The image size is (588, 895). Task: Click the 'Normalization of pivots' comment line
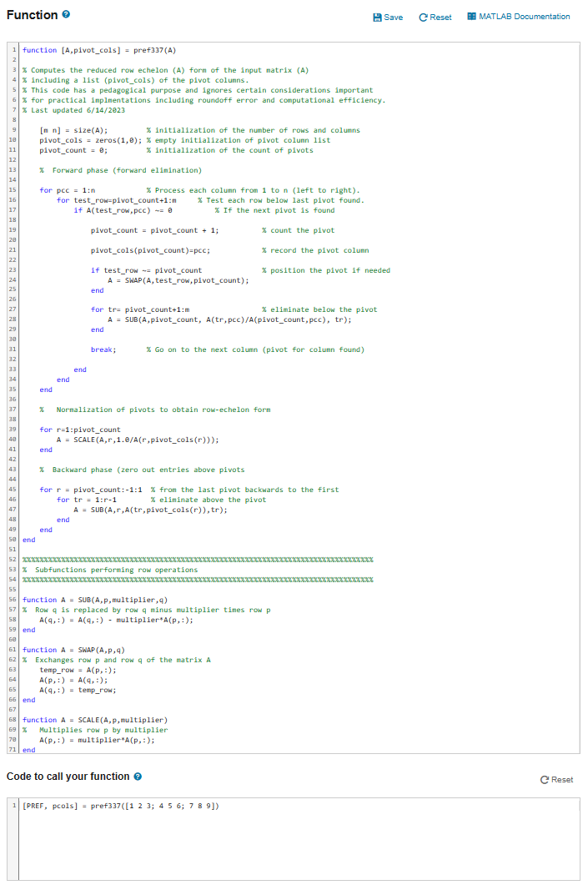(155, 410)
